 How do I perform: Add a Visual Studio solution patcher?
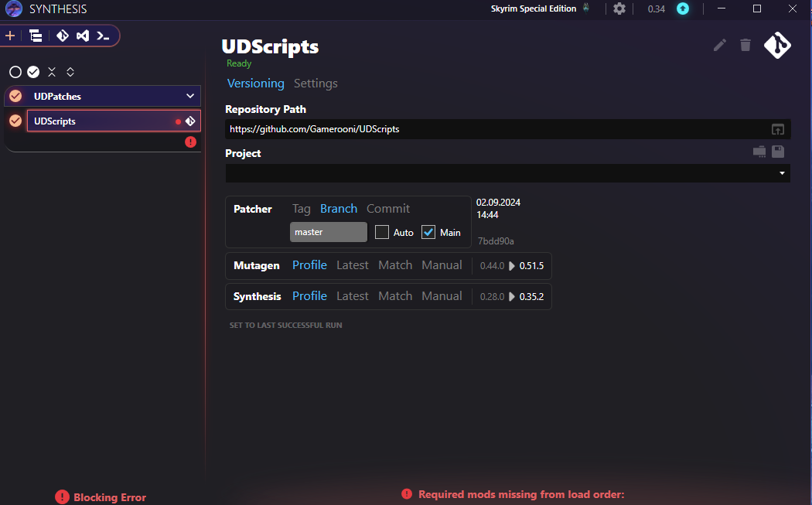pos(83,36)
